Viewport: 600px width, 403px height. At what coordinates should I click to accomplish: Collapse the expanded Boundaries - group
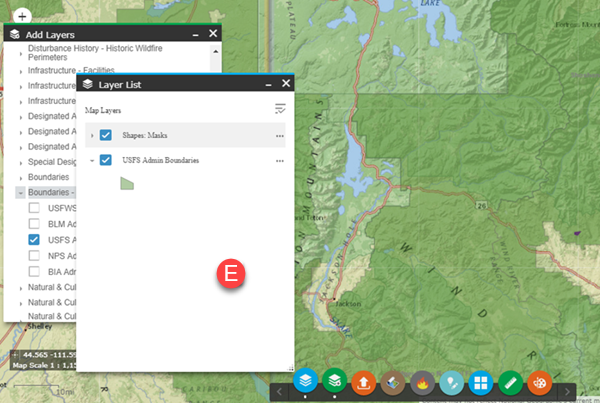tap(21, 193)
